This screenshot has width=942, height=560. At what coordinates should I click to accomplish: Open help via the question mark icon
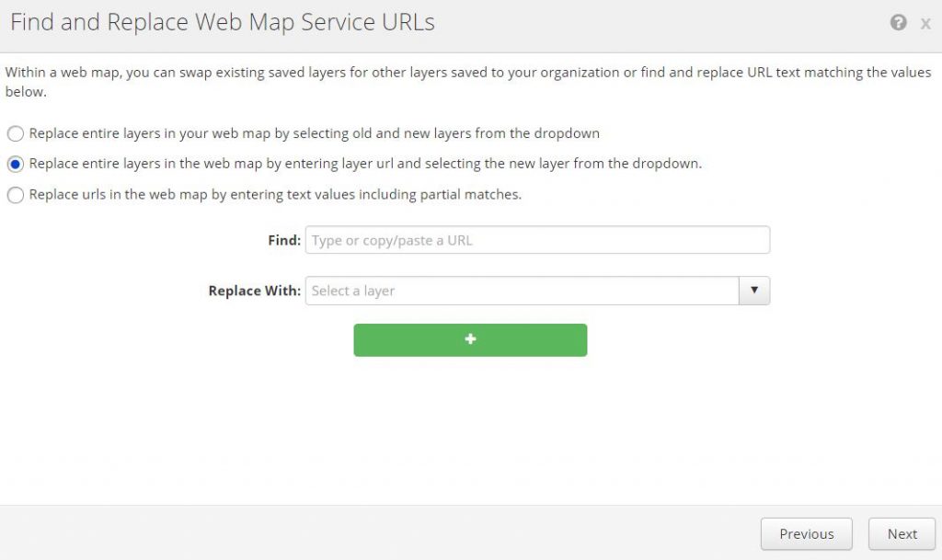[898, 23]
